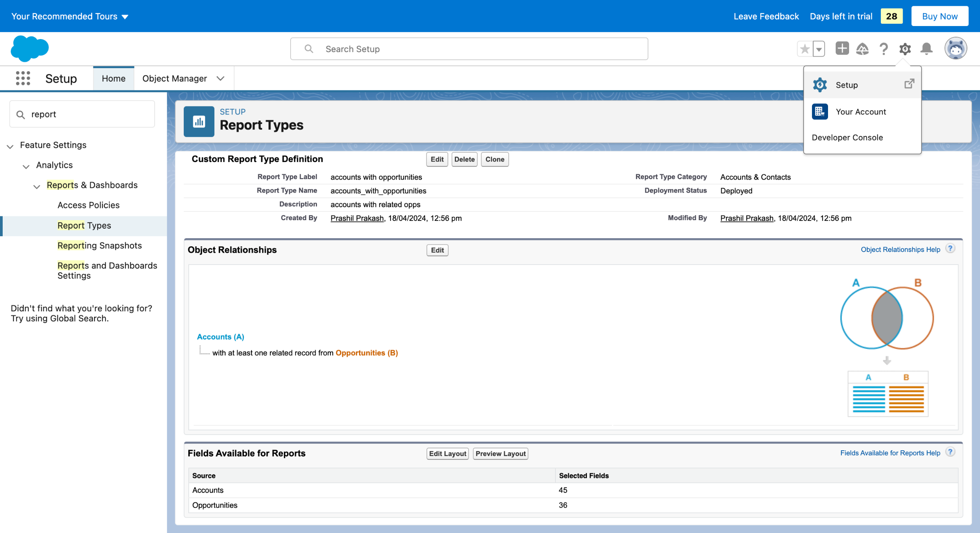Open the Global Actions plus icon
The height and width of the screenshot is (533, 980).
(x=842, y=48)
